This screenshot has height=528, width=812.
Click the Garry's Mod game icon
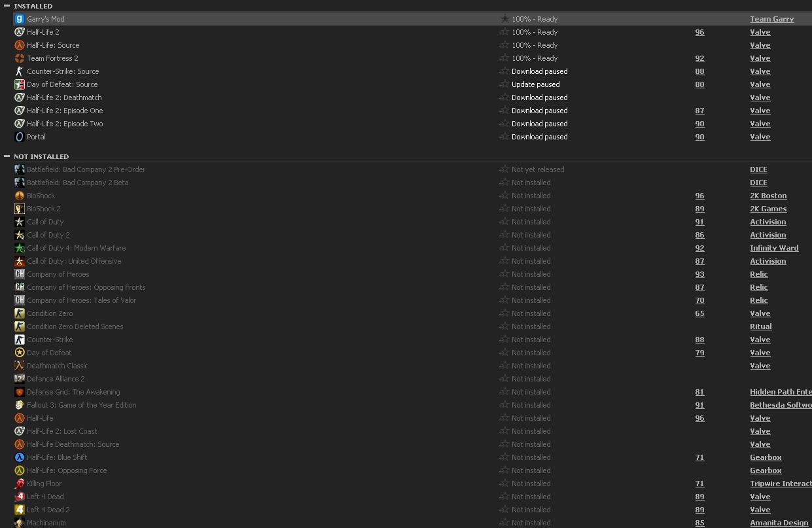(20, 19)
